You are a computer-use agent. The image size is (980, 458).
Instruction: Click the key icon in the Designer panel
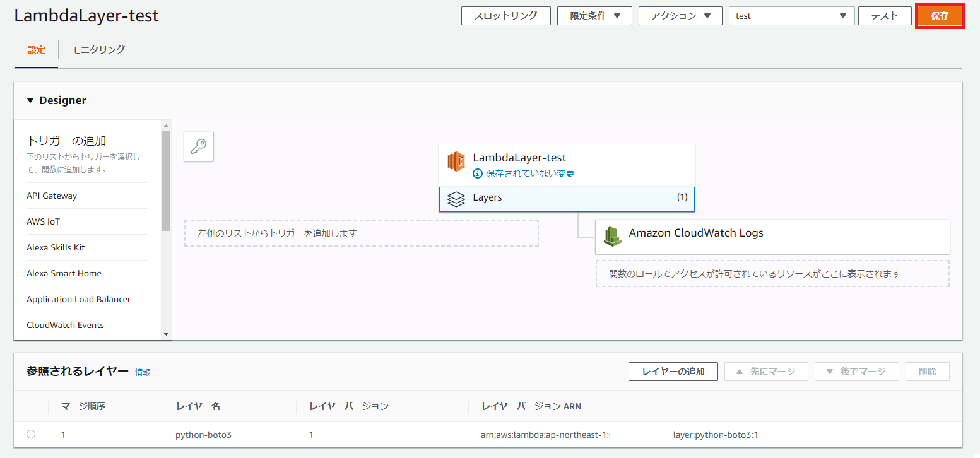(x=198, y=146)
